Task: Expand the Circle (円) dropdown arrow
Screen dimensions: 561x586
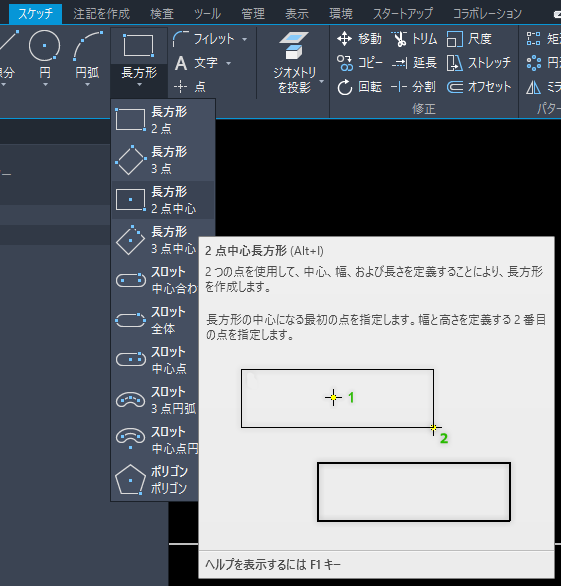Action: [45, 85]
